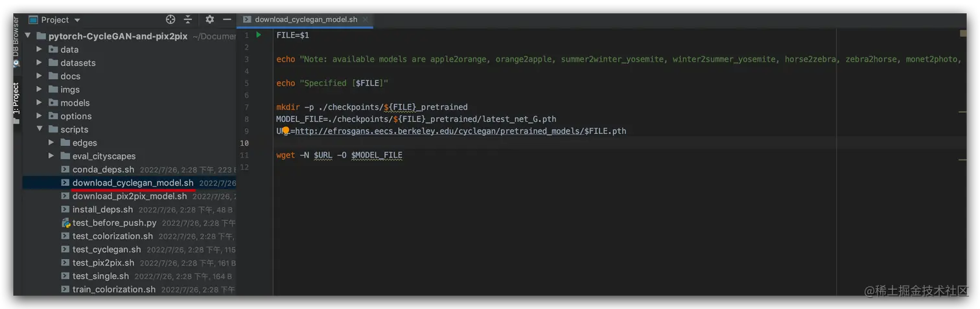Click the $URL variable on line 11
Viewport: 980px width, 309px height.
pyautogui.click(x=323, y=155)
